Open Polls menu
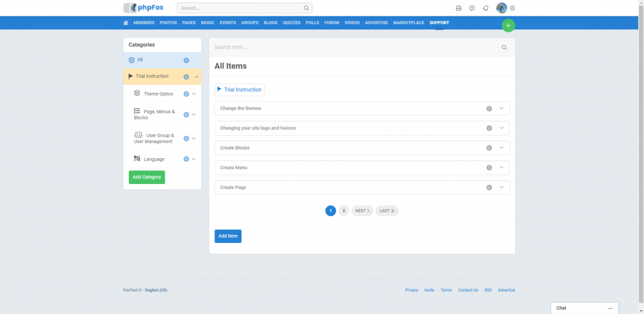644x314 pixels. (x=313, y=23)
